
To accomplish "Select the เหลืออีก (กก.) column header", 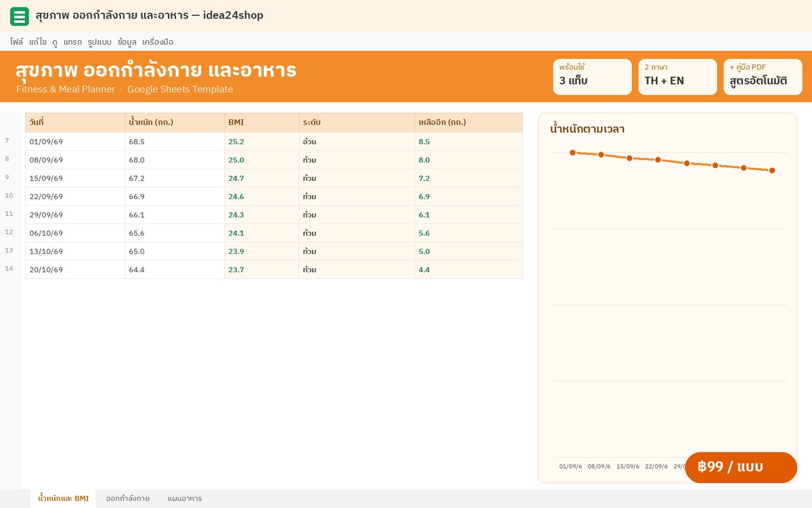I will (469, 123).
